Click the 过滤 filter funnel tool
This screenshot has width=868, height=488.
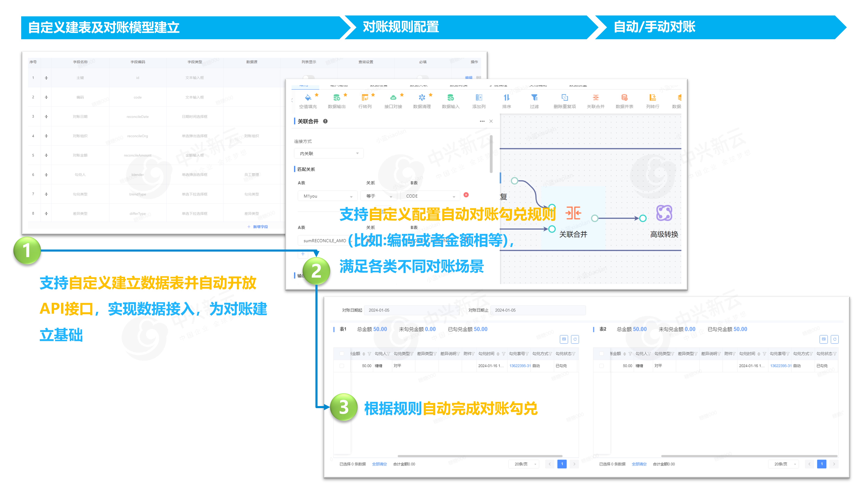(x=534, y=98)
